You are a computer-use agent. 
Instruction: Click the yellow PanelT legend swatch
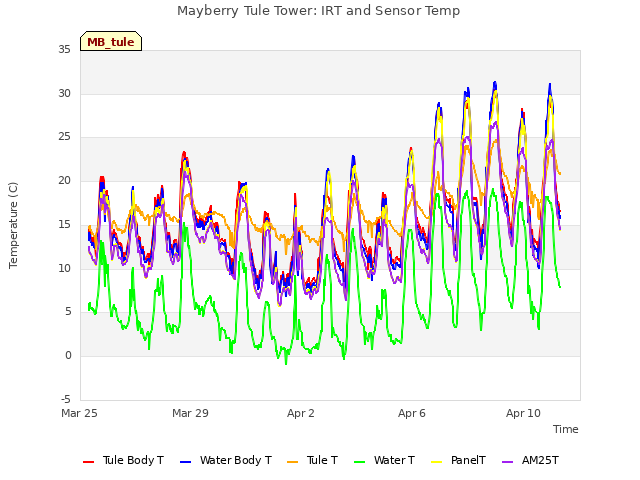click(x=437, y=462)
